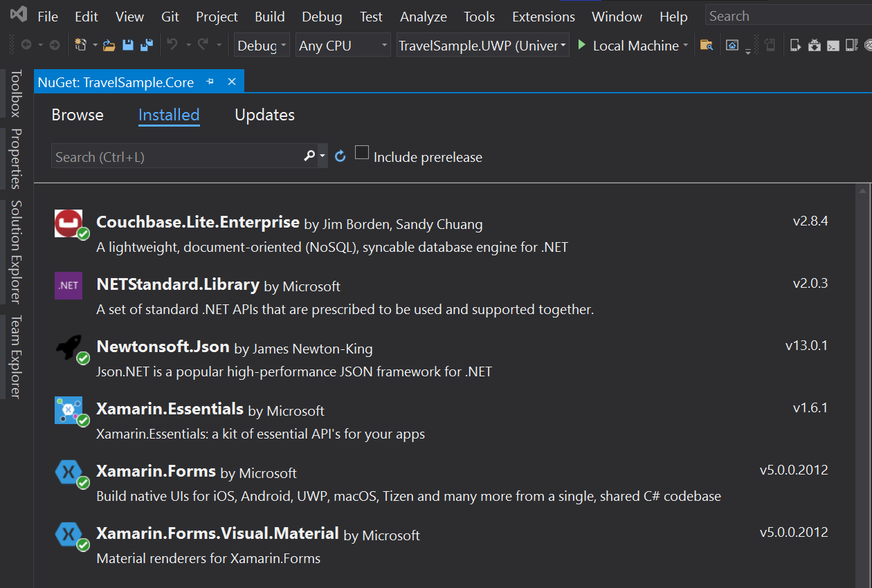Open the TravelSample.UWP startup project dropdown
The image size is (872, 588).
coord(482,46)
